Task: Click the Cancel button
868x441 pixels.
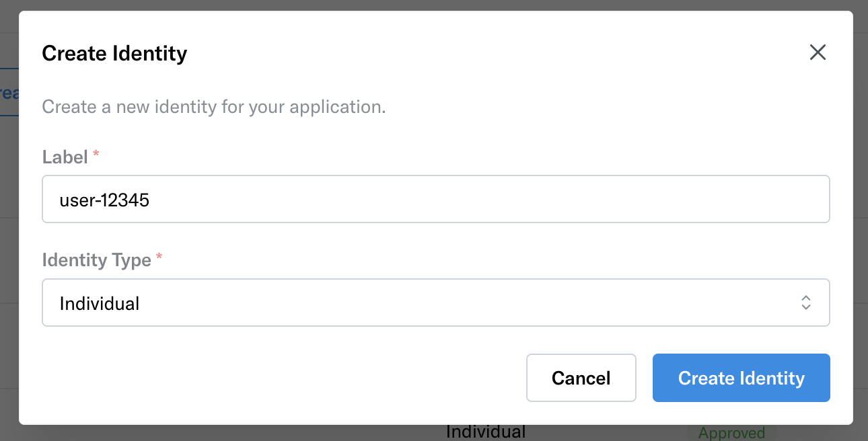Action: point(581,378)
